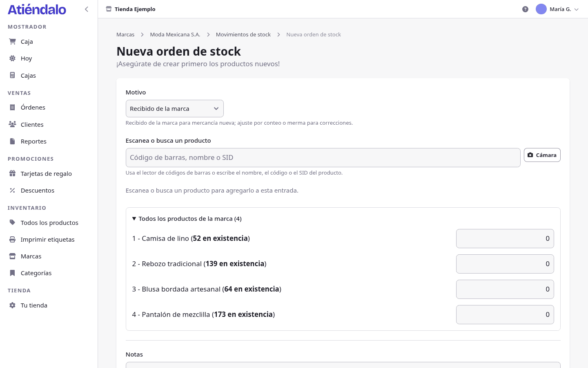Click the Imprimir etiquetas printer icon

pyautogui.click(x=12, y=239)
